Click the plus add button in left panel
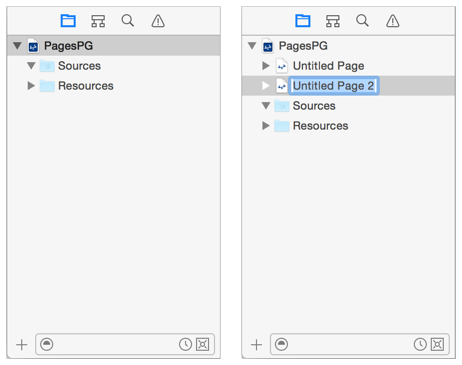 click(22, 344)
